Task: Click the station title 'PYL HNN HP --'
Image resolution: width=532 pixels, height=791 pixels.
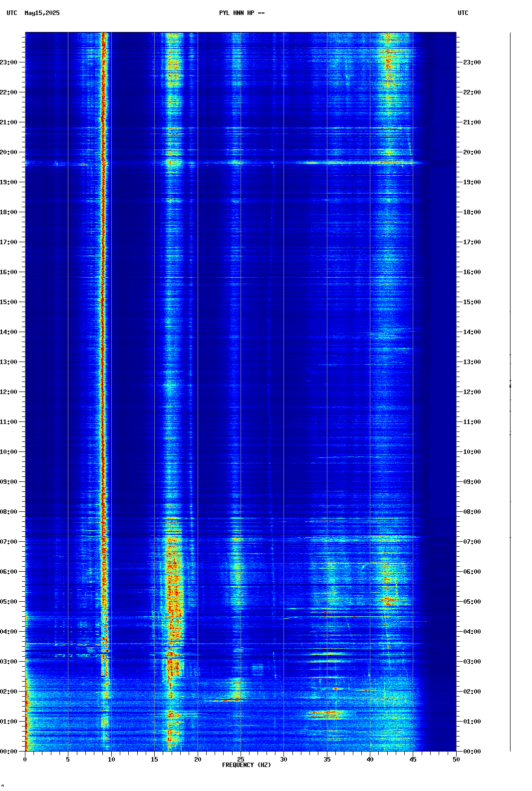Action: click(242, 13)
